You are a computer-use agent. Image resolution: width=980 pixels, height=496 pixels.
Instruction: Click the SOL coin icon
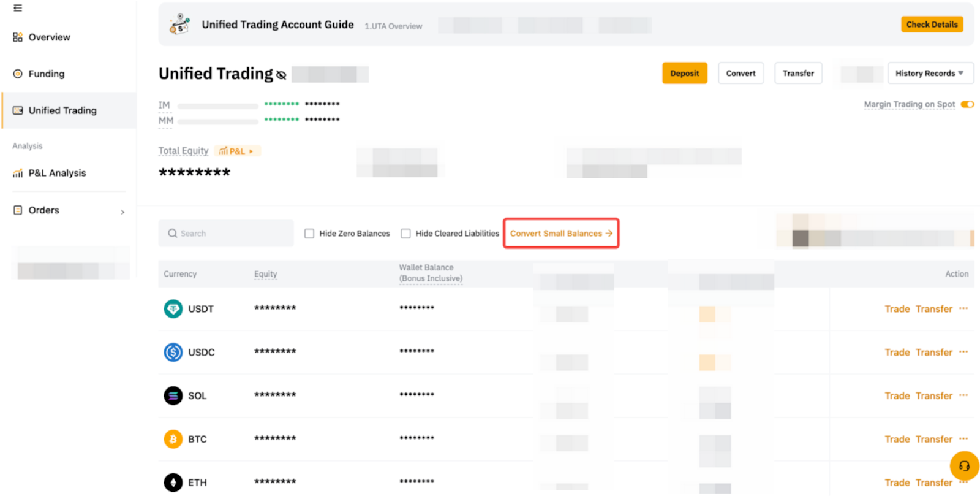click(x=173, y=396)
